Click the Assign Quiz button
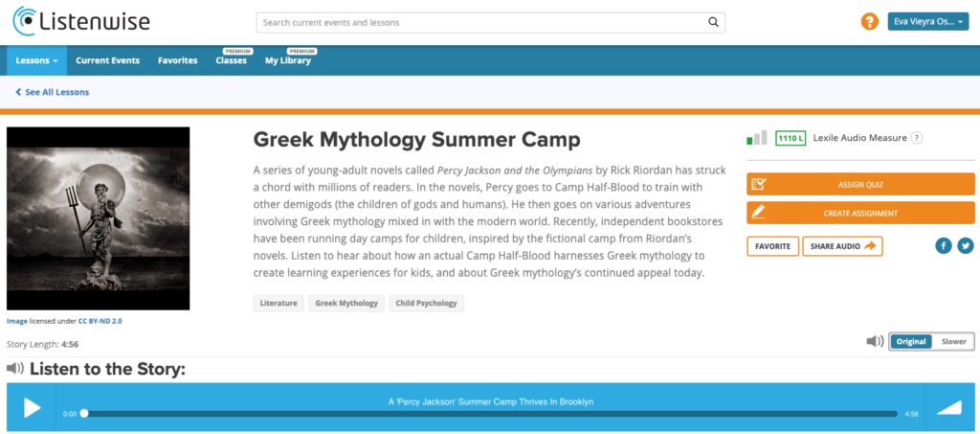Screen dimensions: 980x434 [860, 185]
